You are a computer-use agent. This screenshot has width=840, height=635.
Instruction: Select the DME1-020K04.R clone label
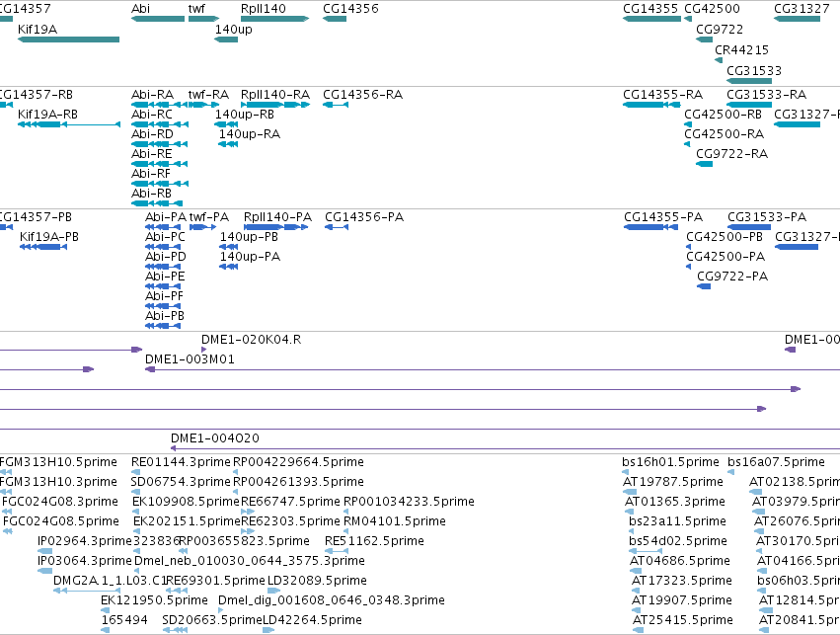tap(252, 340)
